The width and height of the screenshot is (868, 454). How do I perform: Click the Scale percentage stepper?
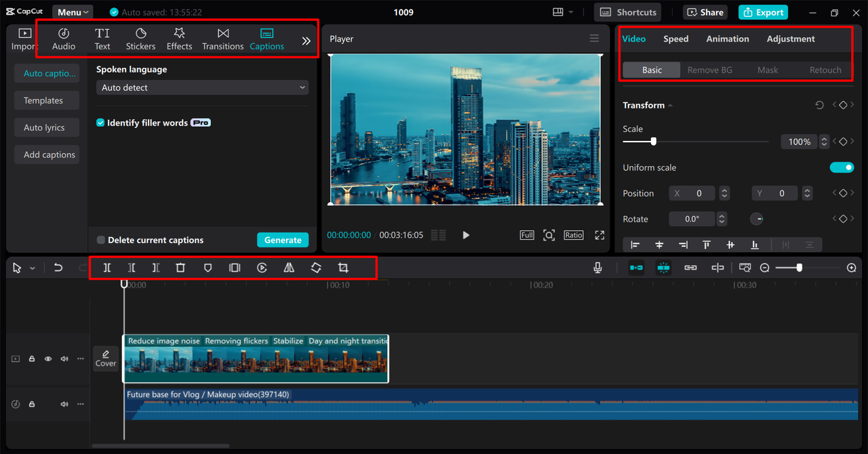coord(824,142)
